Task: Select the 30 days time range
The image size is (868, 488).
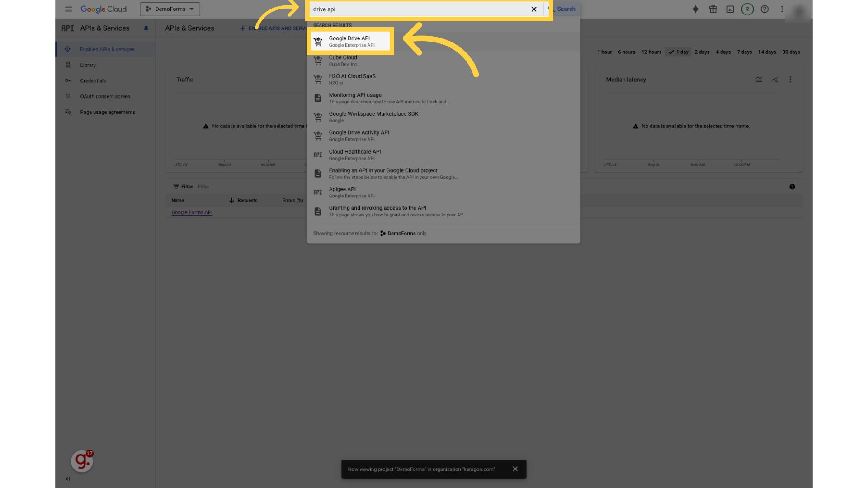Action: click(791, 52)
